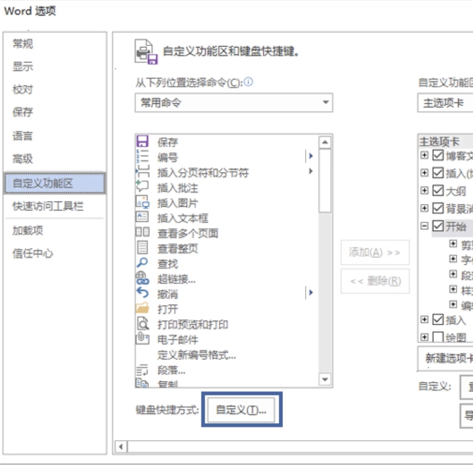Expand the 博客文章 tree node
Screen dimensions: 473x476
[425, 155]
